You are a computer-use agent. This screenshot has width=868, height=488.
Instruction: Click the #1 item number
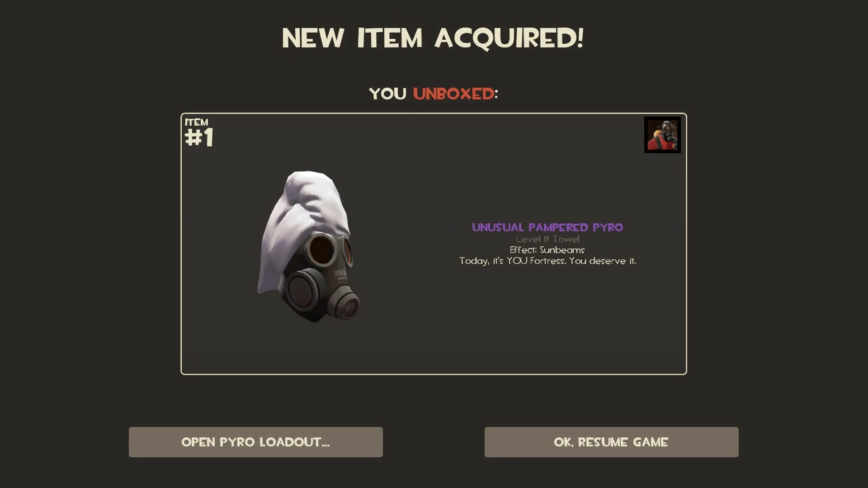199,137
